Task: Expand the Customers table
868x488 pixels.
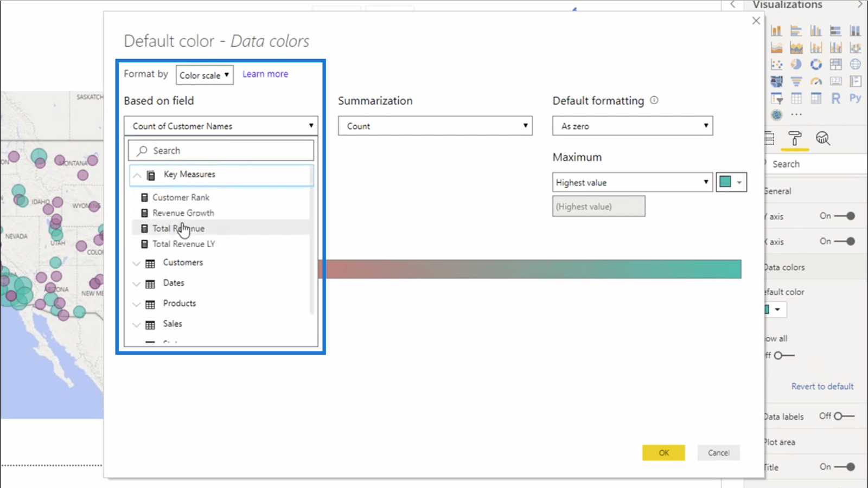Action: pyautogui.click(x=136, y=264)
